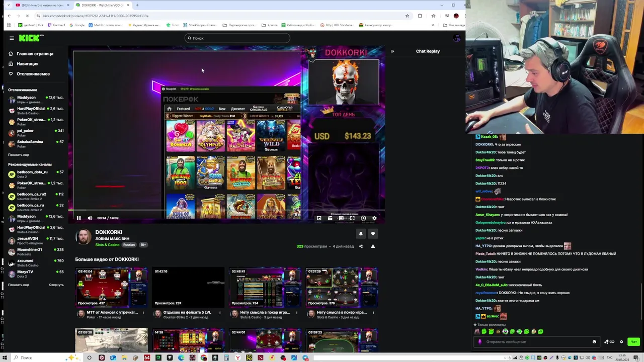This screenshot has width=644, height=362.
Task: Open chat identity purple icon
Action: [479, 342]
